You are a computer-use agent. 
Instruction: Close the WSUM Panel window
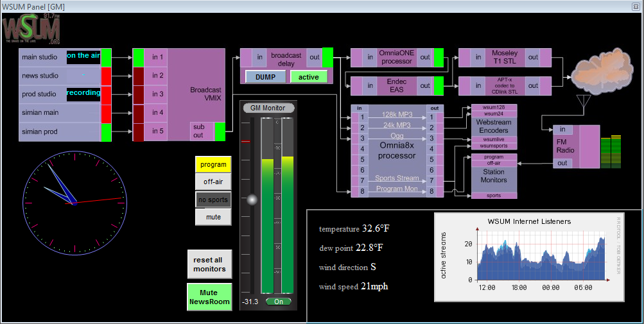coord(636,6)
